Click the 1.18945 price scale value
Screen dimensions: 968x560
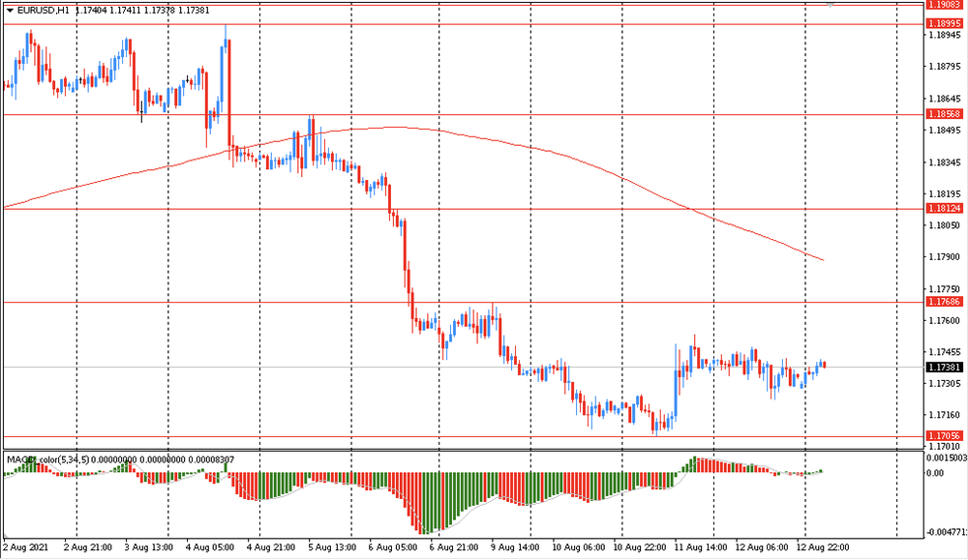pyautogui.click(x=945, y=35)
